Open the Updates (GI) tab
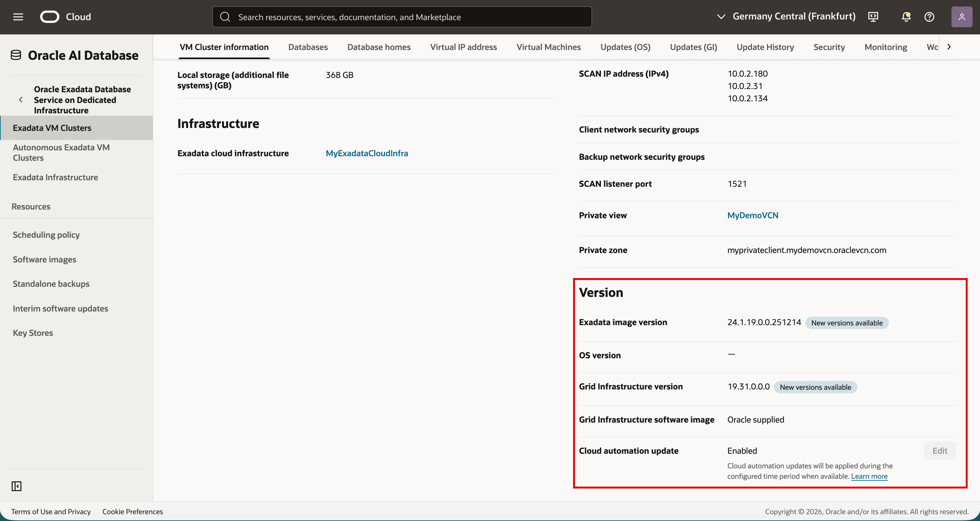The width and height of the screenshot is (980, 521). (693, 47)
